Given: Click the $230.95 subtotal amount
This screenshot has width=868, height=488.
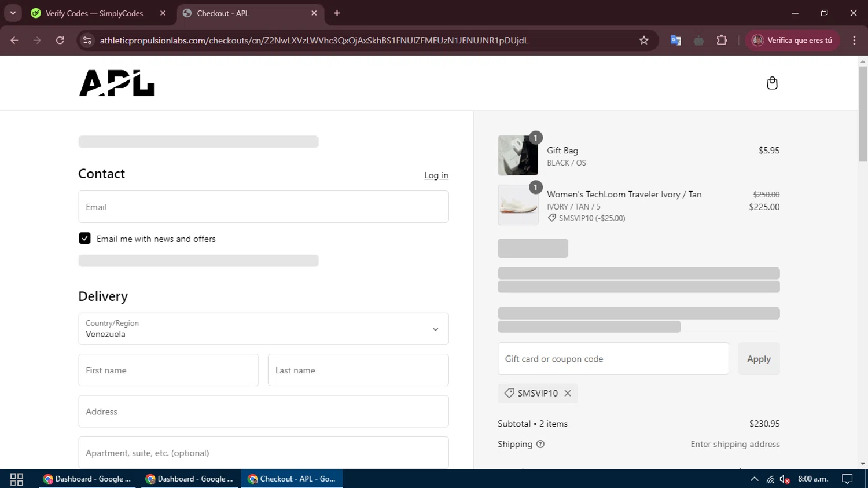Looking at the screenshot, I should (764, 424).
